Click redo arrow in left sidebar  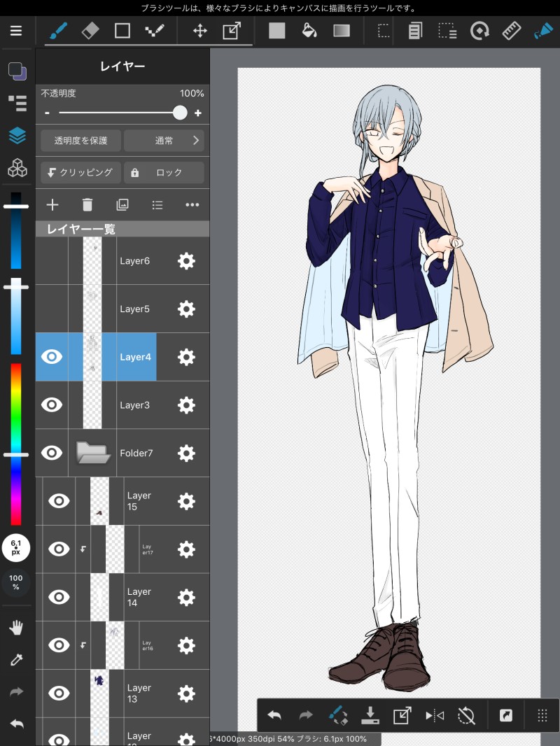tap(17, 691)
